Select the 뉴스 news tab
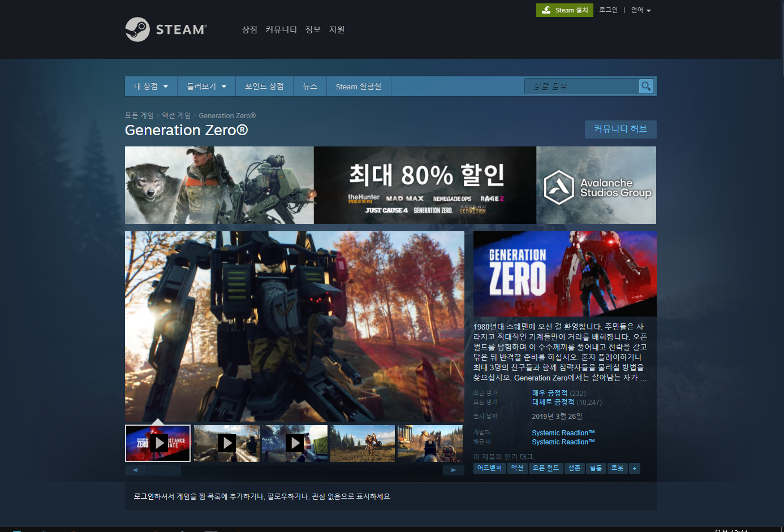784x532 pixels. pyautogui.click(x=310, y=86)
